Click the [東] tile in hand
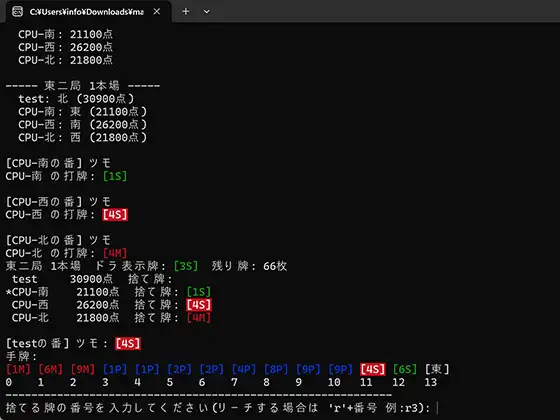 pyautogui.click(x=437, y=369)
